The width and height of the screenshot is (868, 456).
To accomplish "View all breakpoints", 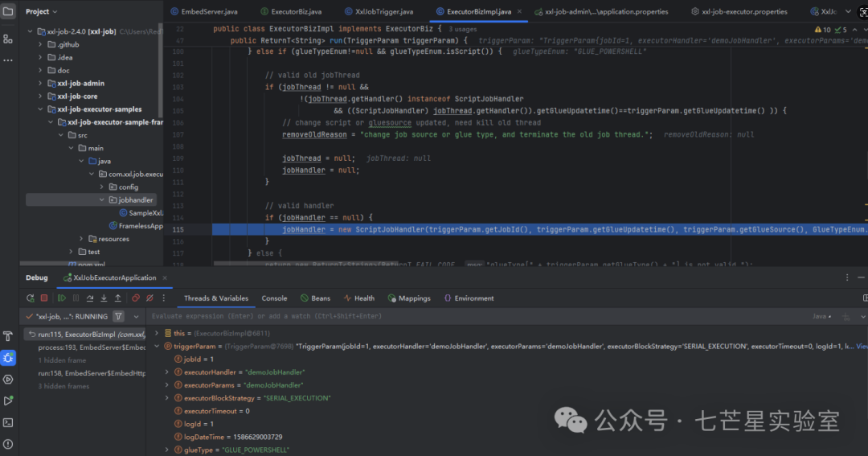I will click(136, 298).
